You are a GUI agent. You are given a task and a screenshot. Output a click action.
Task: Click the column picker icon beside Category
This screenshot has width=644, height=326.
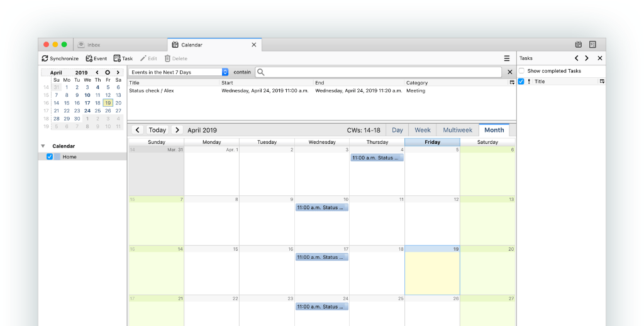(512, 82)
